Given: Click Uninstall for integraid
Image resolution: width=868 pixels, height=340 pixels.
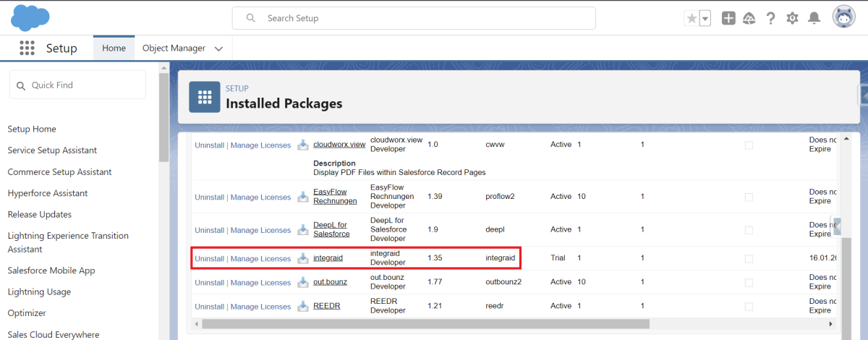Looking at the screenshot, I should (210, 259).
